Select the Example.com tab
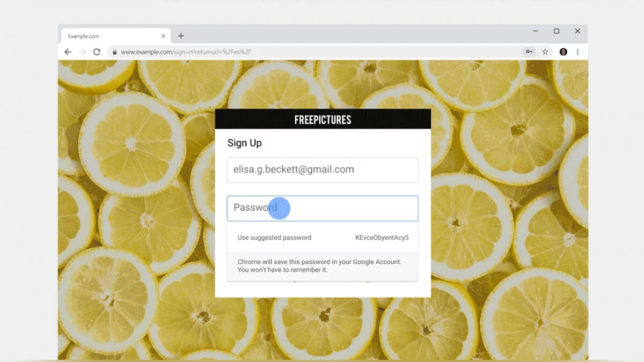Screen dimensions: 644x362 coord(116,36)
